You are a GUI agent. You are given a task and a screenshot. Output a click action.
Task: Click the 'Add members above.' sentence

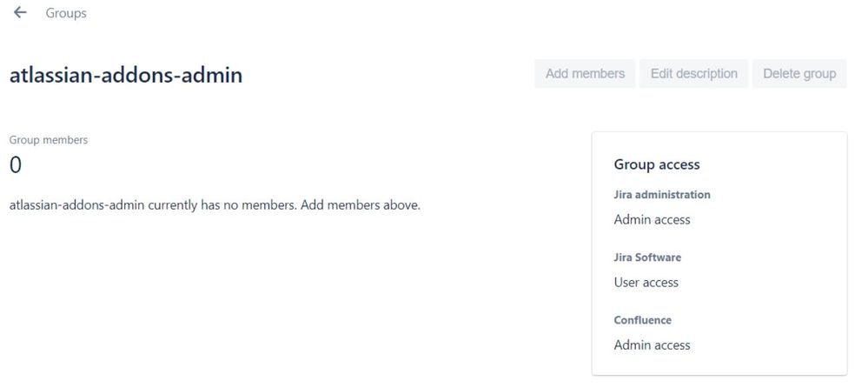click(361, 206)
